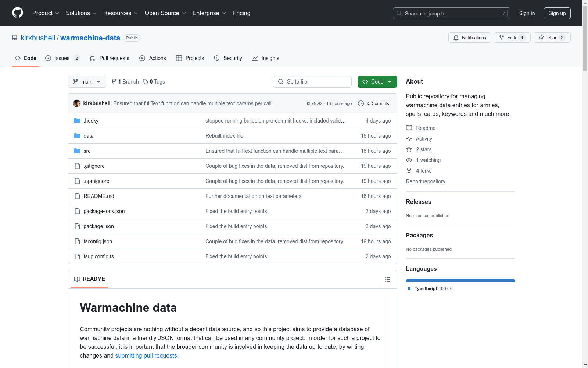This screenshot has width=588, height=368.
Task: Click the GitHub logo icon
Action: point(18,13)
